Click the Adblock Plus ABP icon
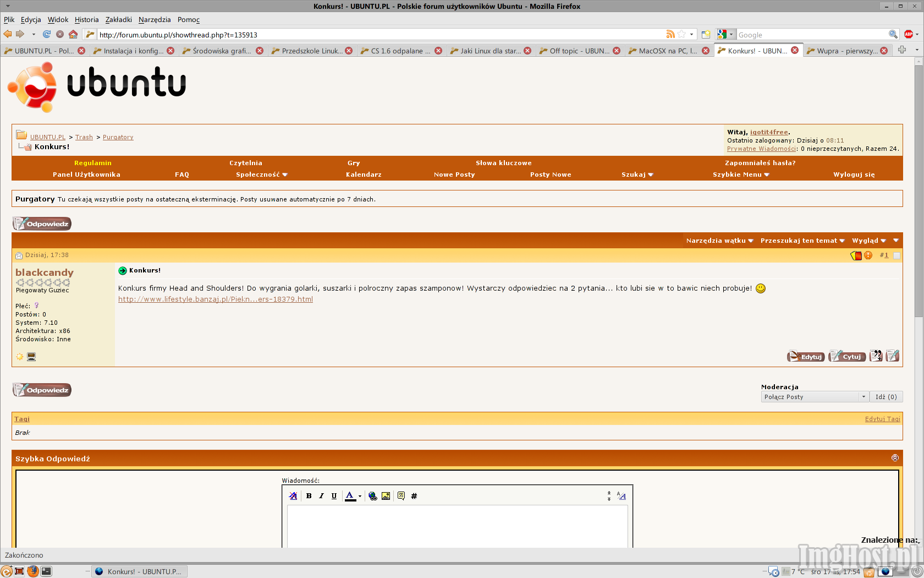 point(909,34)
